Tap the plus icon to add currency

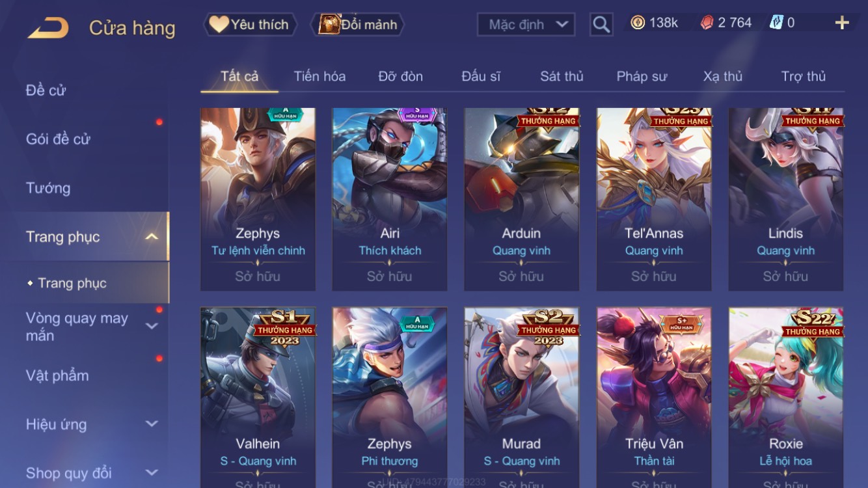click(842, 23)
